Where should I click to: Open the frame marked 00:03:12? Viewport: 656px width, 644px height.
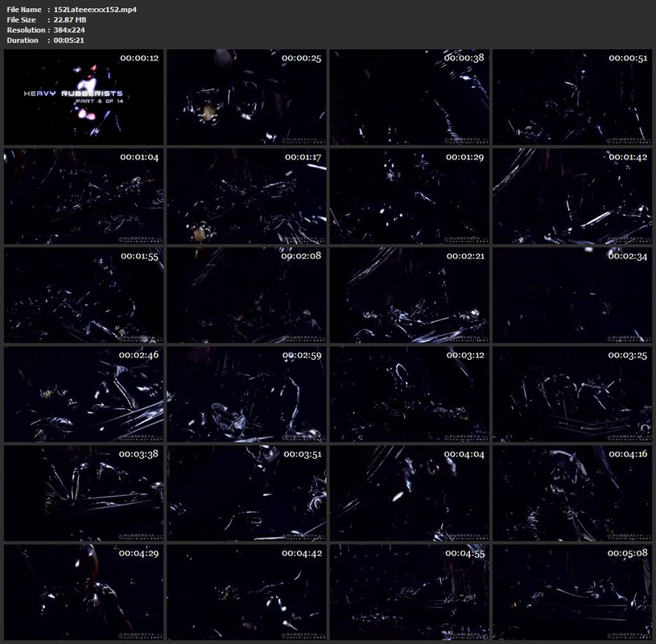point(409,394)
